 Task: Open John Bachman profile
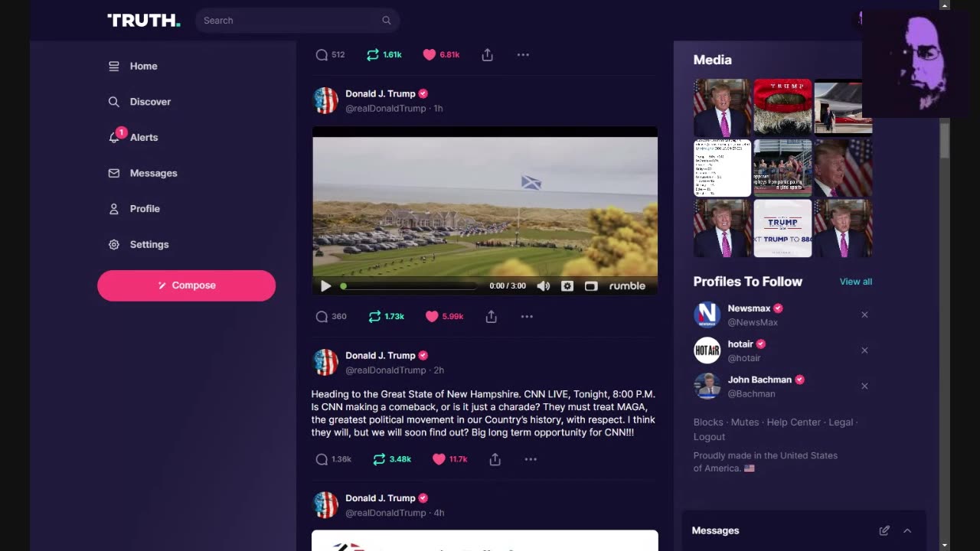coord(759,380)
